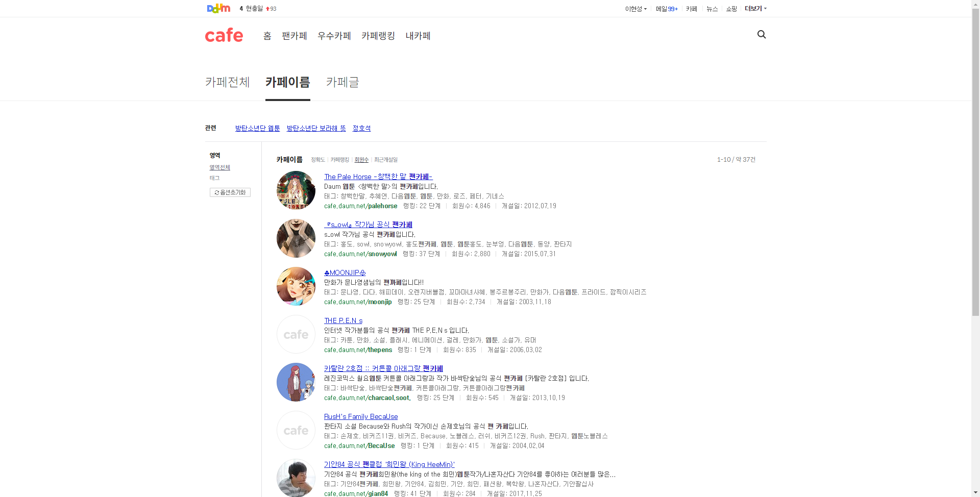
Task: Open The Pale Horse cafe thumbnail
Action: [296, 190]
